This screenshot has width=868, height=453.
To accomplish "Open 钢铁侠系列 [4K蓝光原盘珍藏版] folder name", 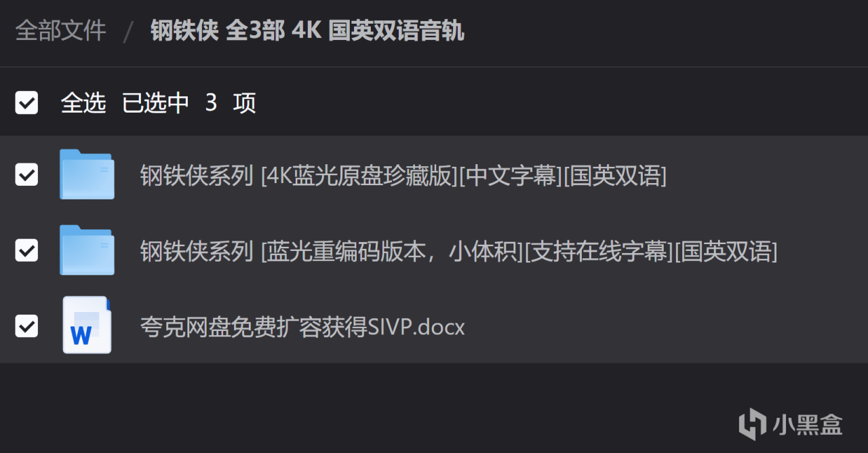I will [x=403, y=176].
